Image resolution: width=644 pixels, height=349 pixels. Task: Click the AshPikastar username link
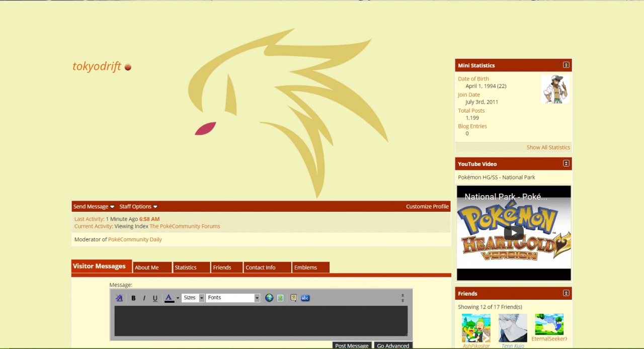click(x=476, y=346)
